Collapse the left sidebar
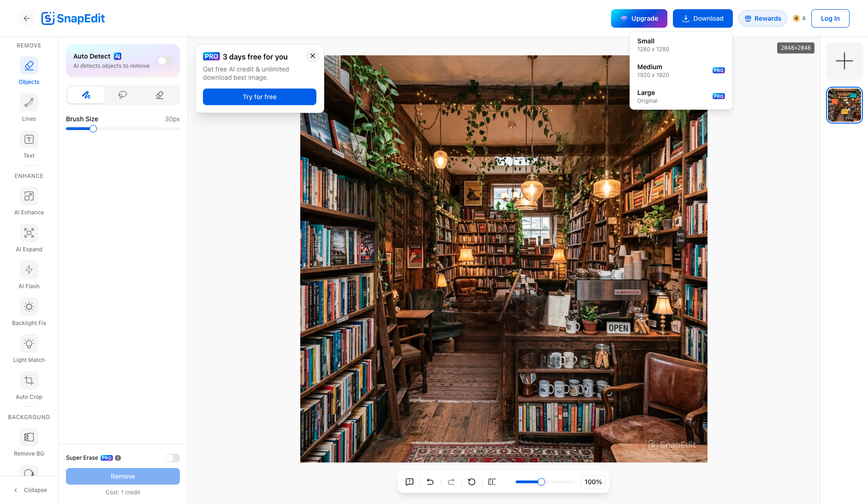Screen dimensions: 868x504 [30, 490]
